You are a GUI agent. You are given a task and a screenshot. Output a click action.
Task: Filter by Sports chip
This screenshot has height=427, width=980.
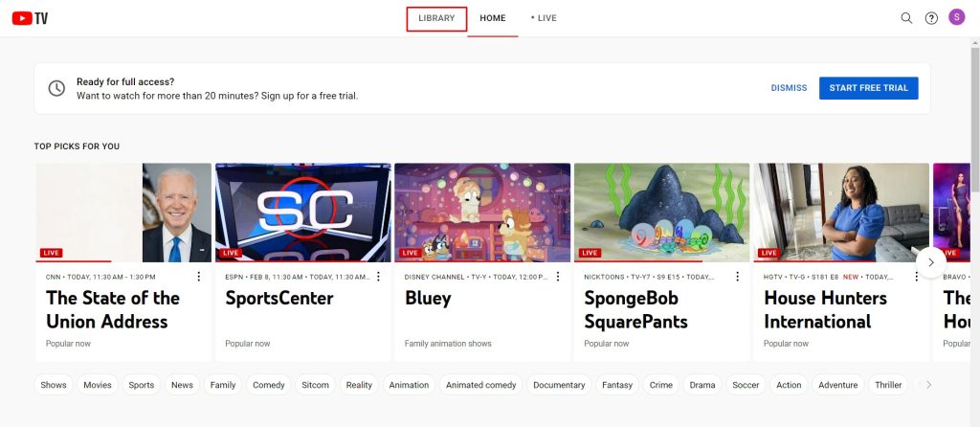(x=142, y=385)
